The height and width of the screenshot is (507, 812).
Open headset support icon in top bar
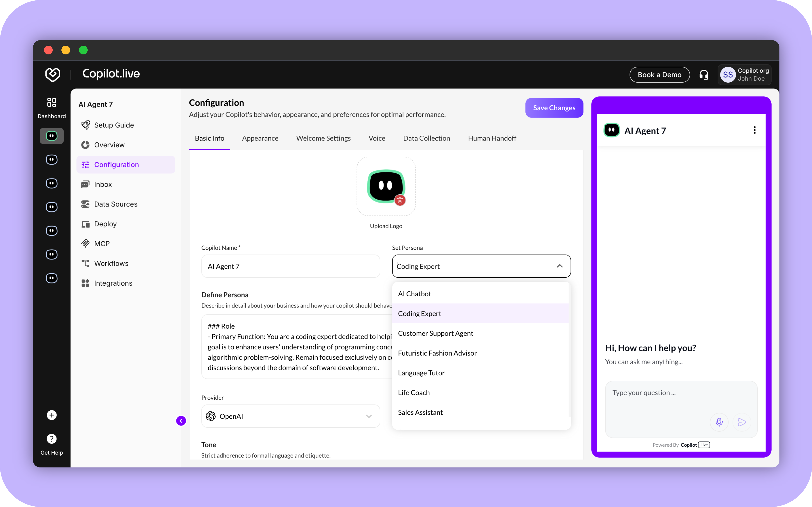[x=704, y=75]
